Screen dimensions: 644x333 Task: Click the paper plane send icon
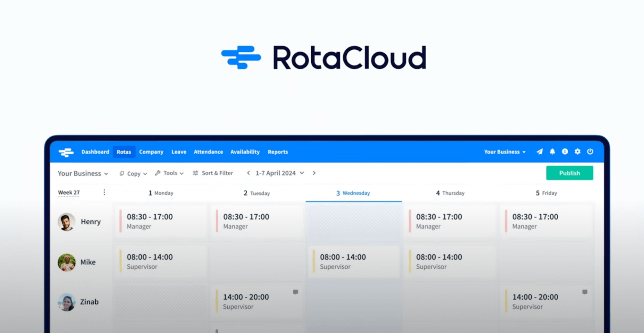(x=540, y=152)
